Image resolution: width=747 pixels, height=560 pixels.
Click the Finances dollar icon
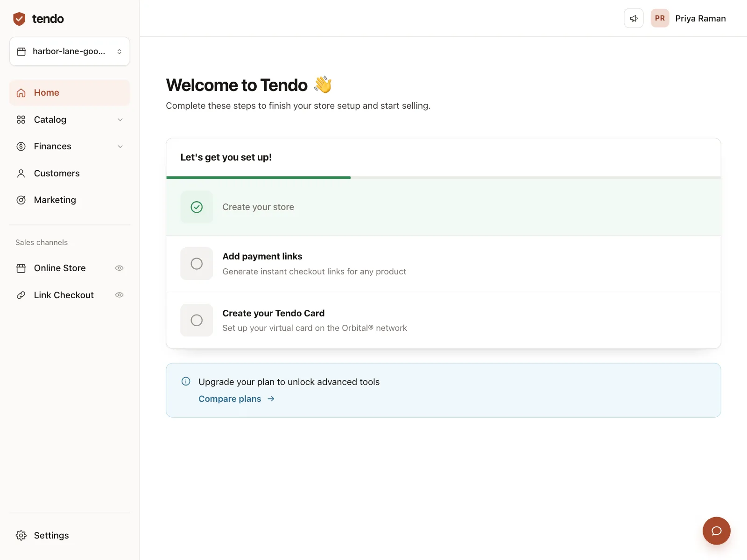(21, 147)
